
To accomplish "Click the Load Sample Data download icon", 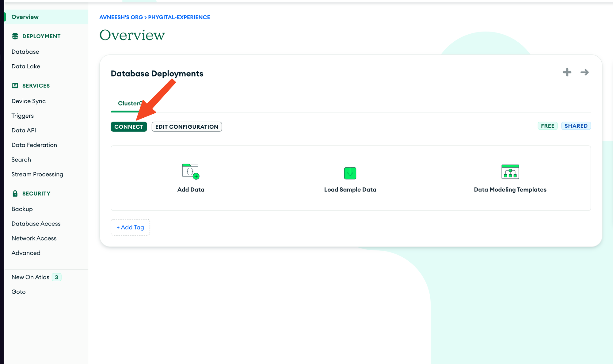I will [x=350, y=172].
